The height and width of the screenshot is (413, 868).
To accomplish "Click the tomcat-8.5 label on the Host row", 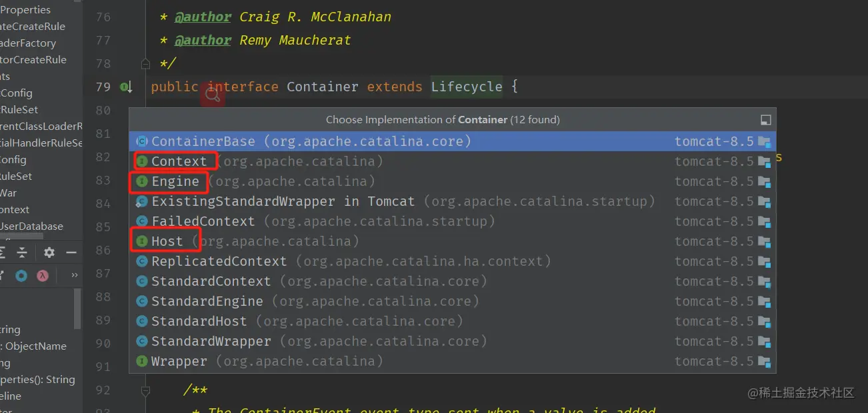I will (x=714, y=241).
